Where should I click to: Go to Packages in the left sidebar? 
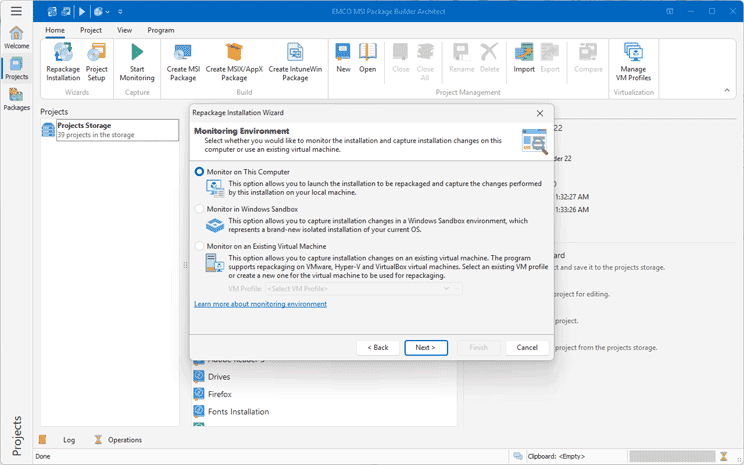point(16,98)
